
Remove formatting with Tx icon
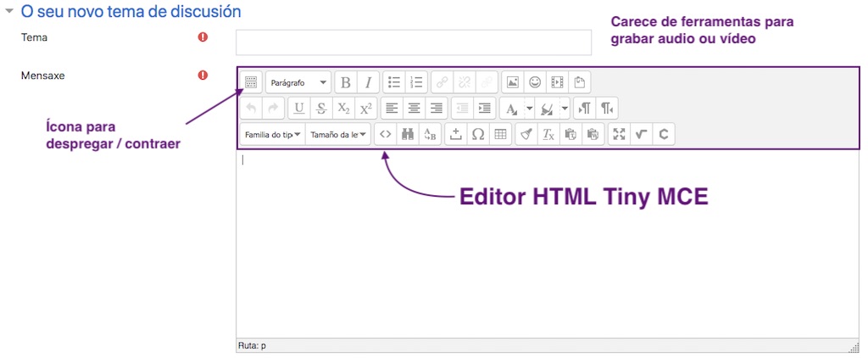pyautogui.click(x=548, y=134)
